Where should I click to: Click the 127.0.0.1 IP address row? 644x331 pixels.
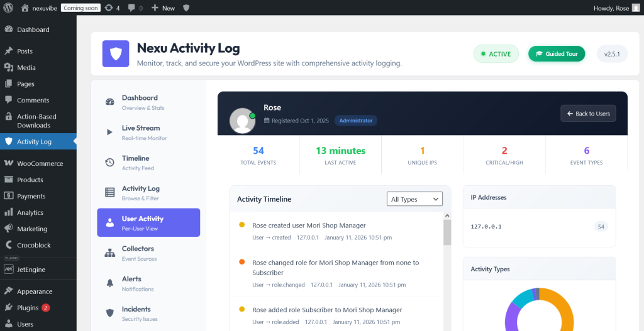539,226
